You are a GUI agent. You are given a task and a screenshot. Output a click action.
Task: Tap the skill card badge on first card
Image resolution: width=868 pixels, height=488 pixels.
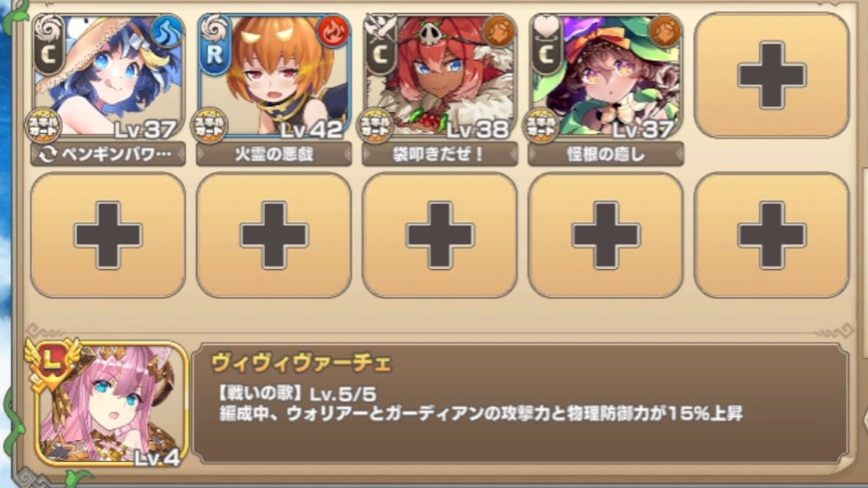tap(43, 127)
